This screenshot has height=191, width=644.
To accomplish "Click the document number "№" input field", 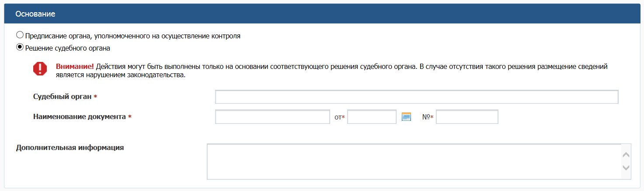I will 467,117.
